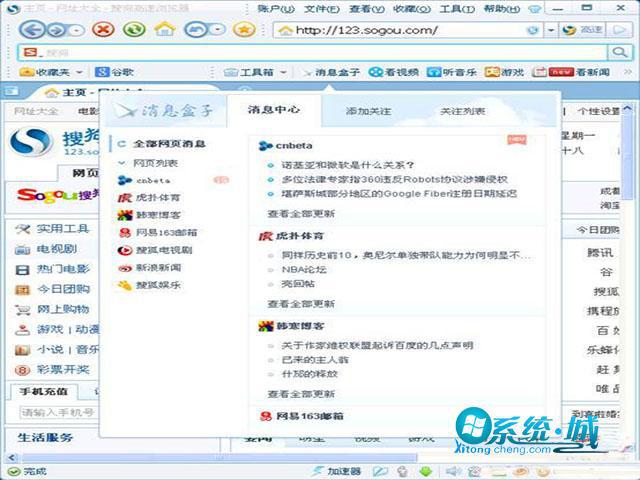
Task: Go forward using the forward arrow
Action: point(57,30)
